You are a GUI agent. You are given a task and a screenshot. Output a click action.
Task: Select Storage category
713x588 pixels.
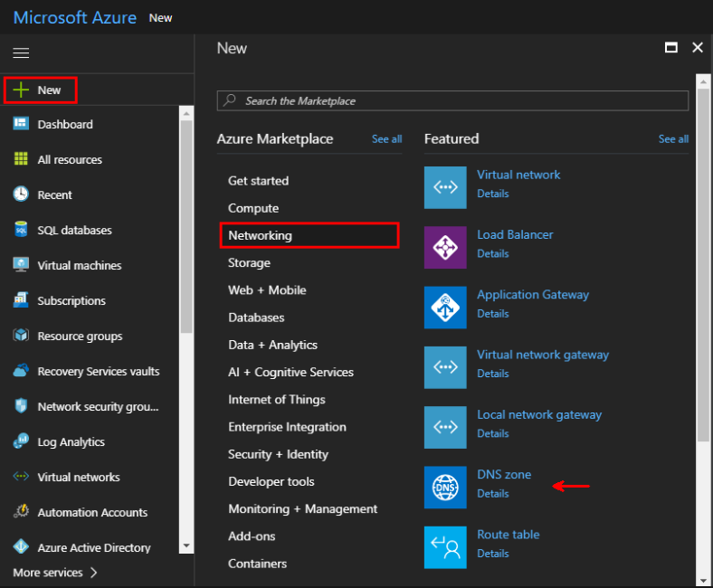click(x=249, y=263)
